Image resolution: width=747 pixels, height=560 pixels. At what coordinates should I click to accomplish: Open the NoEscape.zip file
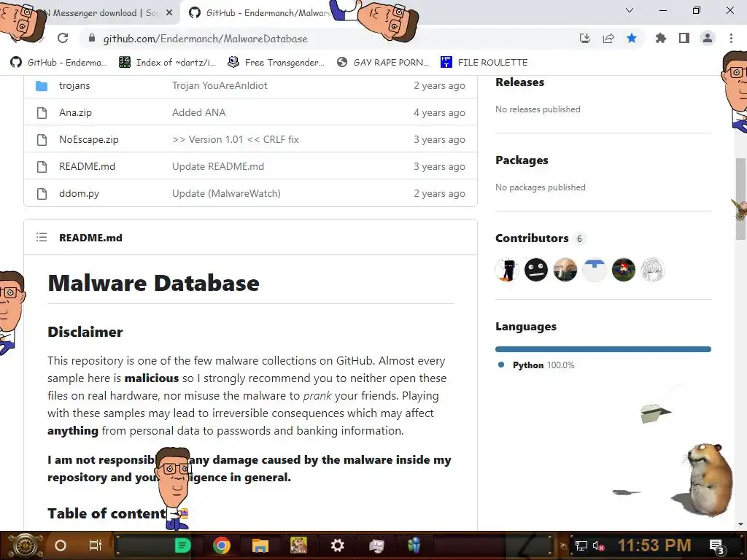tap(88, 139)
